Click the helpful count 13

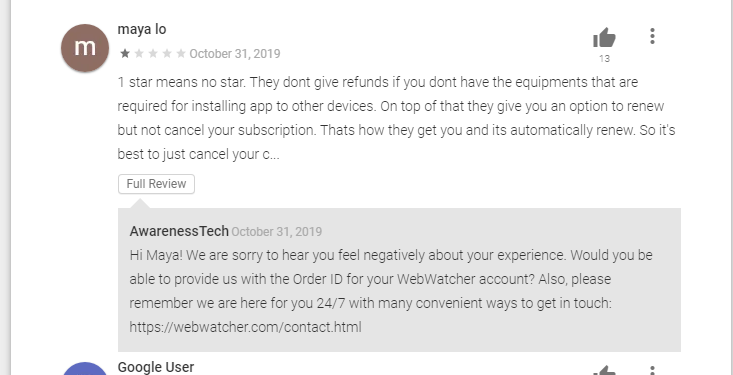604,58
